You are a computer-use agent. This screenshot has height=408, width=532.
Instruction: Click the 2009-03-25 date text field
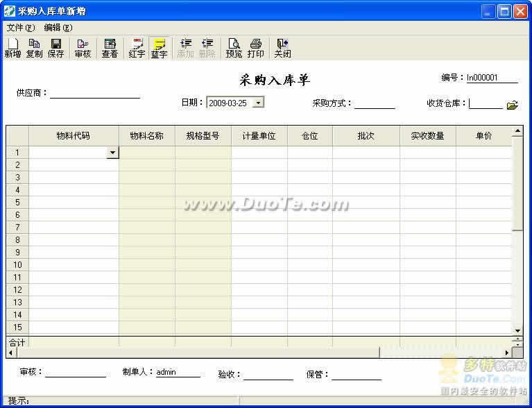click(230, 103)
